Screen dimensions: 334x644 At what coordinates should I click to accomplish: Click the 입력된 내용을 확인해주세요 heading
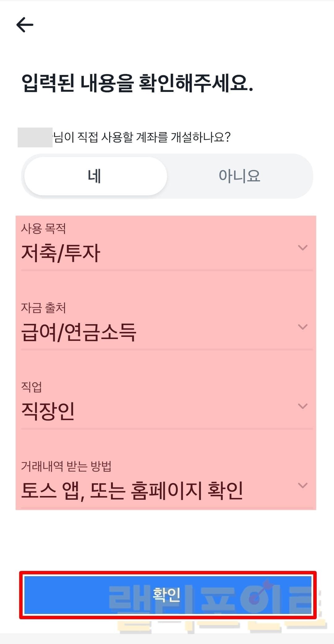click(x=137, y=84)
